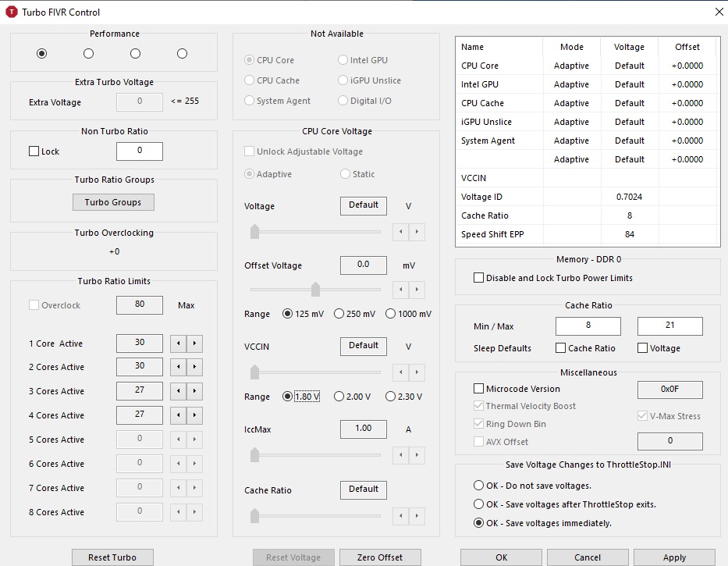The width and height of the screenshot is (728, 566).
Task: Click the Apply button
Action: 674,557
